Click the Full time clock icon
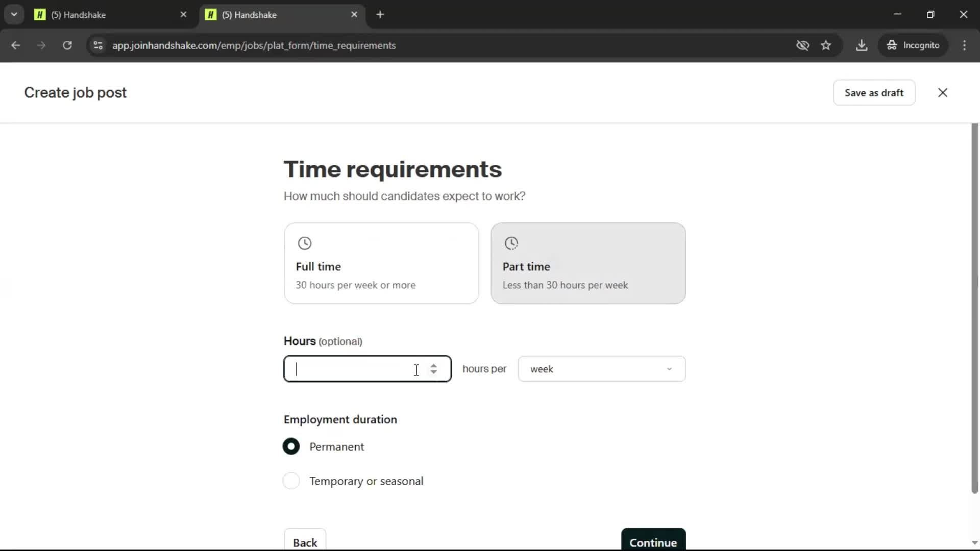 point(305,243)
